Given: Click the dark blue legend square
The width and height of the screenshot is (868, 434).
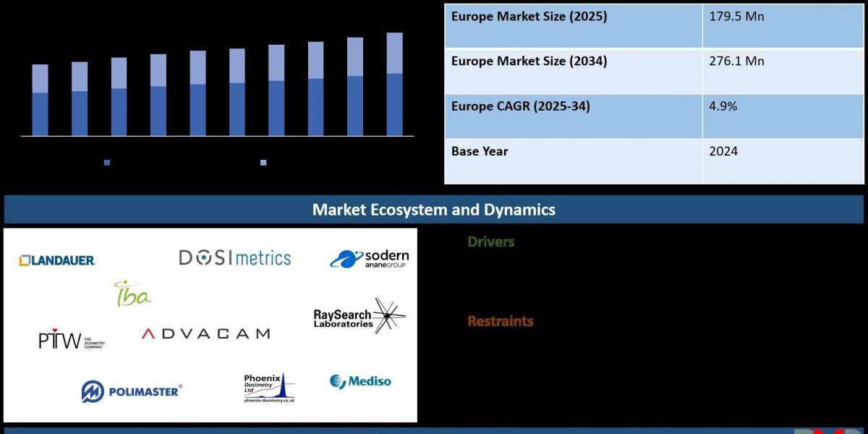Looking at the screenshot, I should [x=107, y=163].
